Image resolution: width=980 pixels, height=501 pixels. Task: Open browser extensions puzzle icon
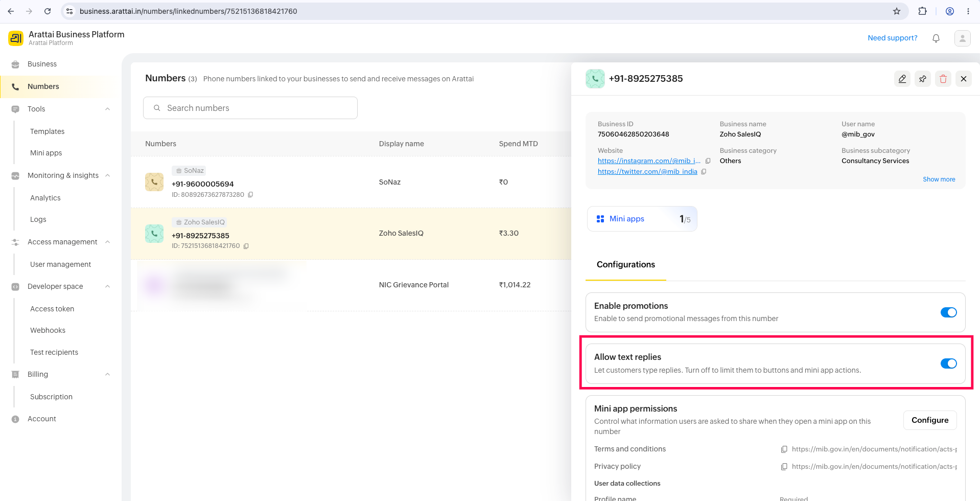(x=922, y=11)
